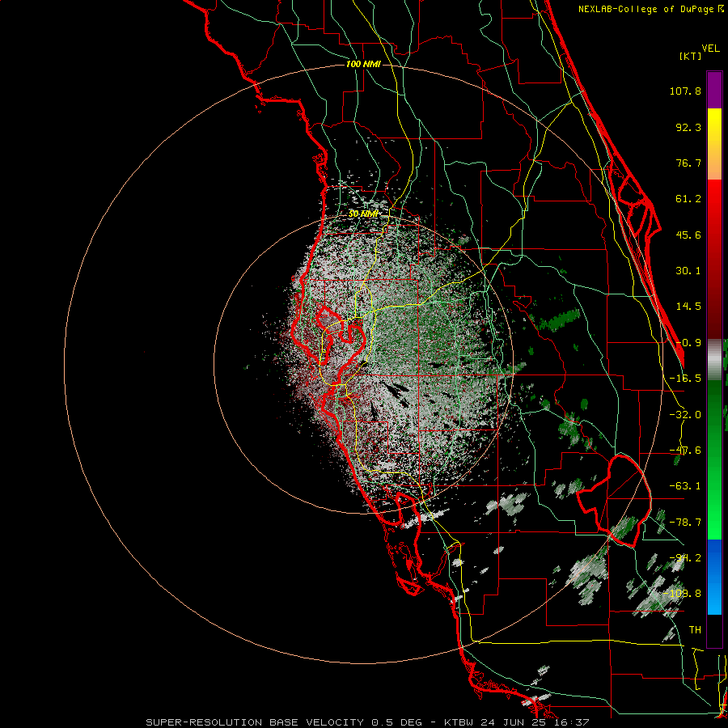Screen dimensions: 728x728
Task: Click the NEXLAB-College of DuPage credit text
Action: point(651,9)
